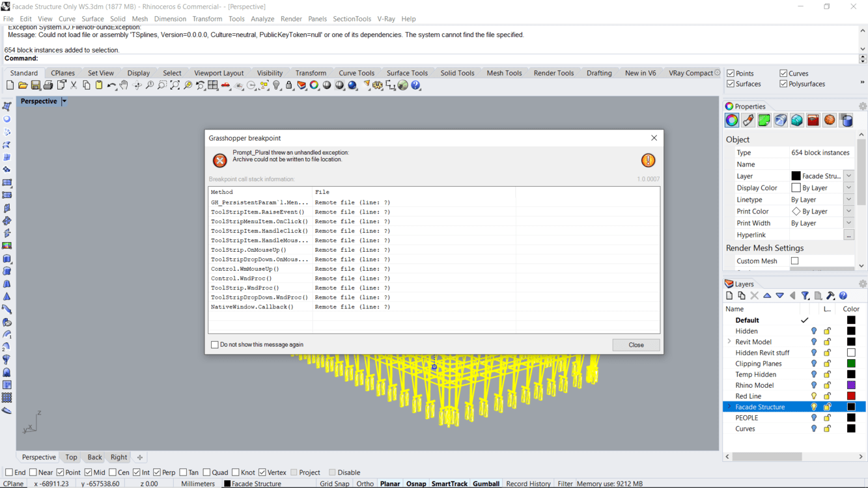
Task: Open the green Texture Mapping properties icon
Action: point(764,120)
